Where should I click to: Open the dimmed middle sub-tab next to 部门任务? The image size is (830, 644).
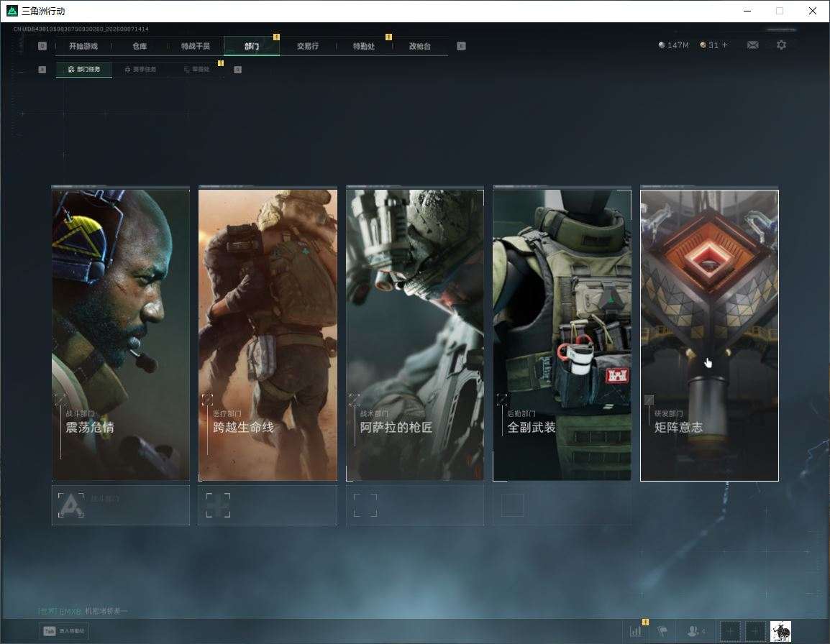tap(140, 69)
